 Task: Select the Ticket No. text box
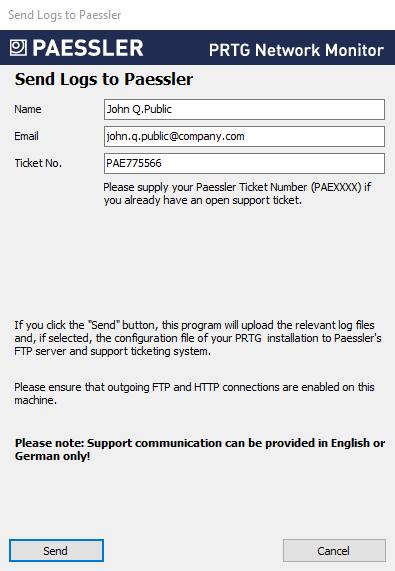point(244,163)
